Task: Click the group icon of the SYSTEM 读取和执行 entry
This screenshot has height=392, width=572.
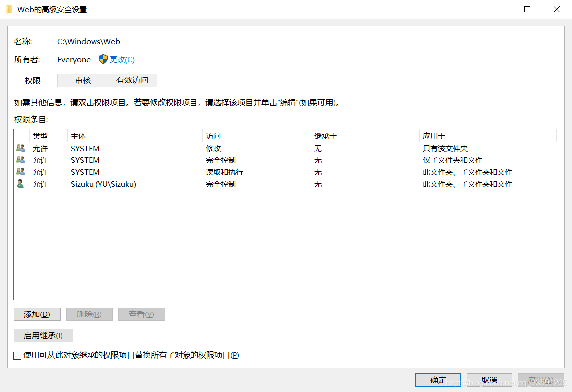Action: (x=21, y=172)
